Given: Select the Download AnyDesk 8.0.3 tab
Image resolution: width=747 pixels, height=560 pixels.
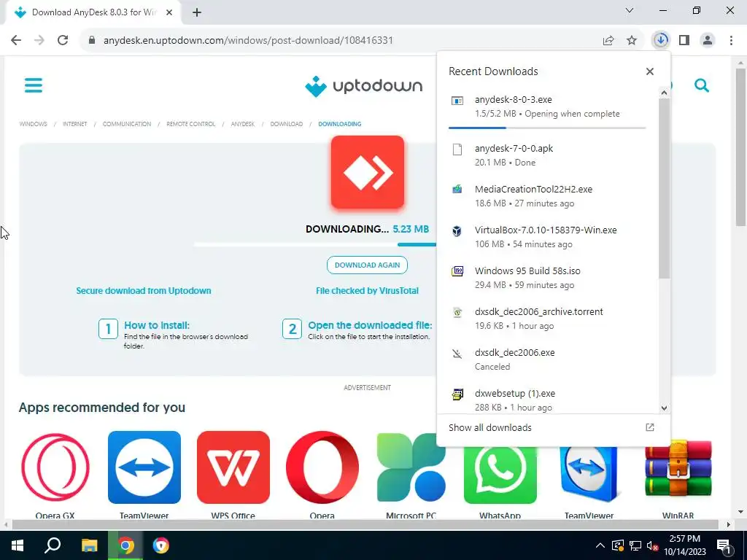Looking at the screenshot, I should click(94, 12).
